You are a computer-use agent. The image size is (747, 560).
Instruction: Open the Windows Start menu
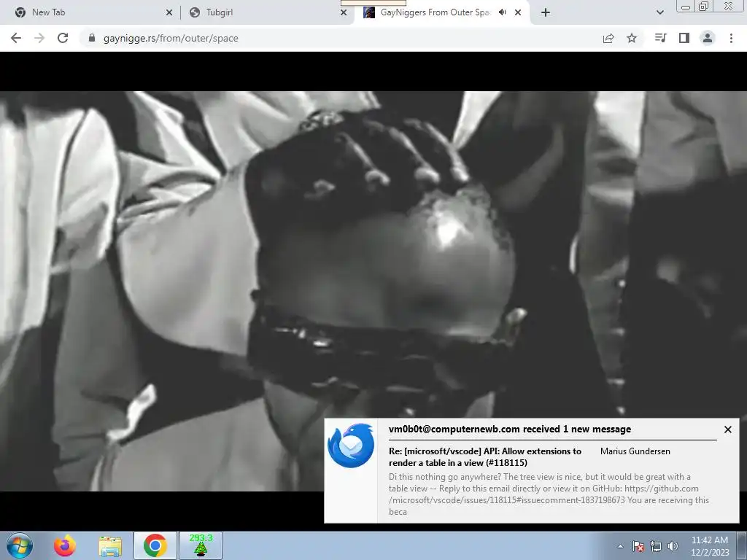20,545
